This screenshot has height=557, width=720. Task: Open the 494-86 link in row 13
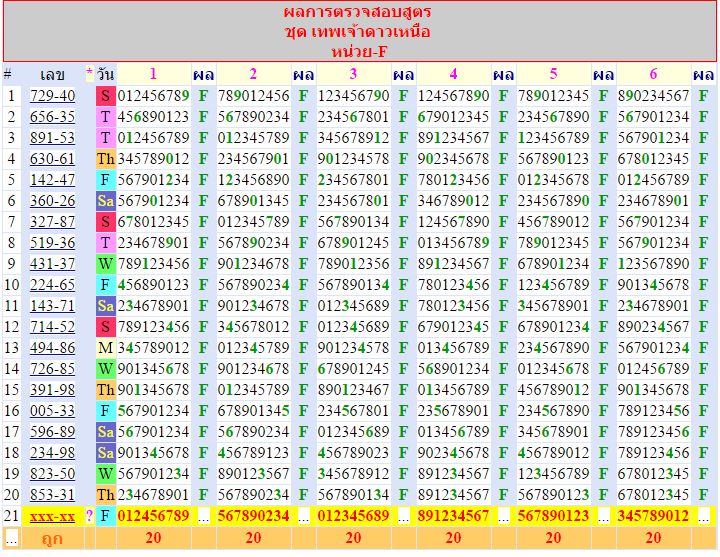52,348
